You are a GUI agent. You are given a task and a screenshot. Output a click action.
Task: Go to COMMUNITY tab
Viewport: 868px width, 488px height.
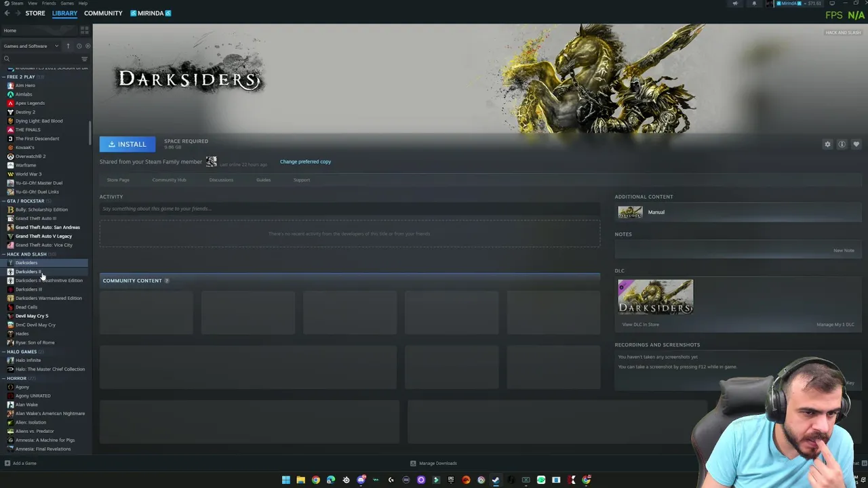pyautogui.click(x=103, y=14)
